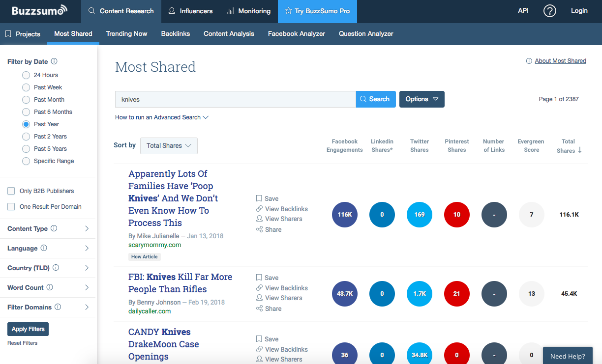
Task: Enable One Result Per Domain checkbox
Action: (x=11, y=207)
